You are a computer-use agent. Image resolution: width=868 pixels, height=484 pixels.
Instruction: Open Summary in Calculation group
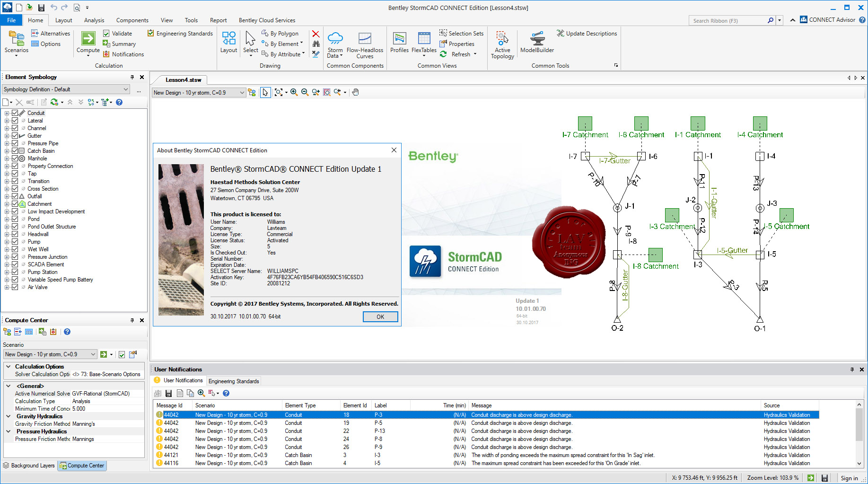tap(119, 44)
